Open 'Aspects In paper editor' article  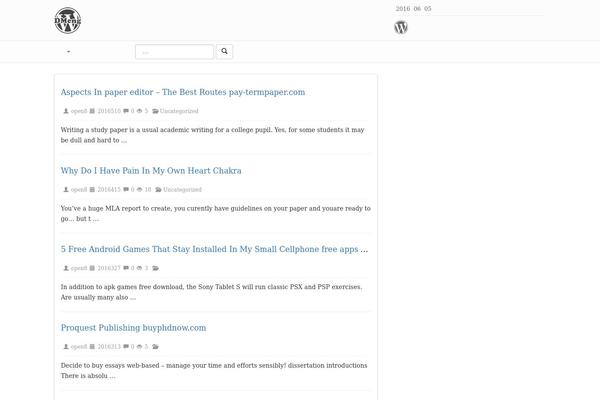[x=182, y=92]
